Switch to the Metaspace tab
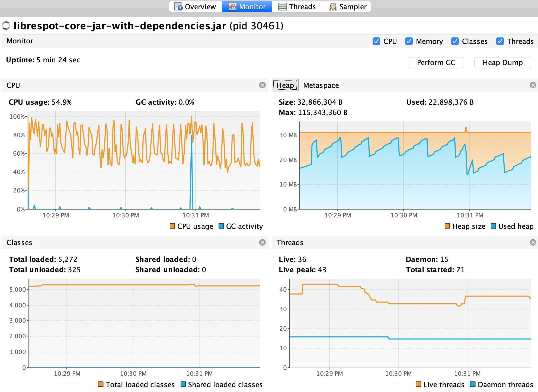Image resolution: width=538 pixels, height=392 pixels. pyautogui.click(x=321, y=85)
